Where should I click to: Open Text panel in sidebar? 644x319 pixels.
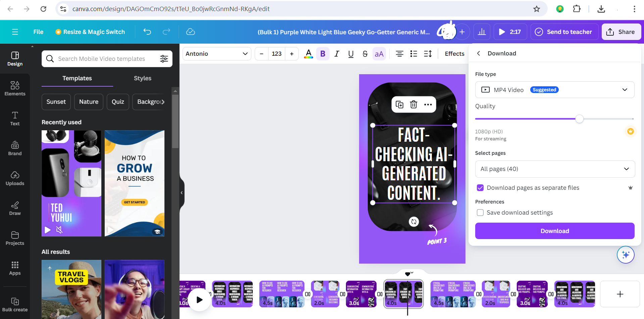[15, 119]
